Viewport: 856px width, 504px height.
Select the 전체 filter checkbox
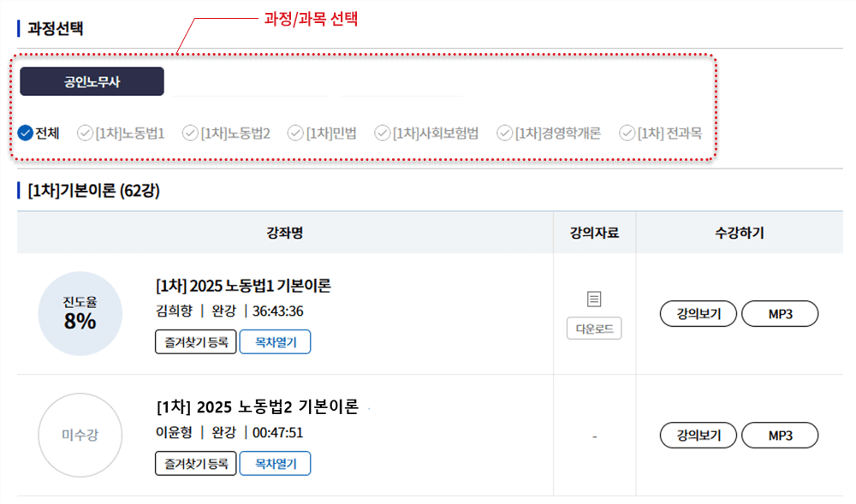coord(26,133)
